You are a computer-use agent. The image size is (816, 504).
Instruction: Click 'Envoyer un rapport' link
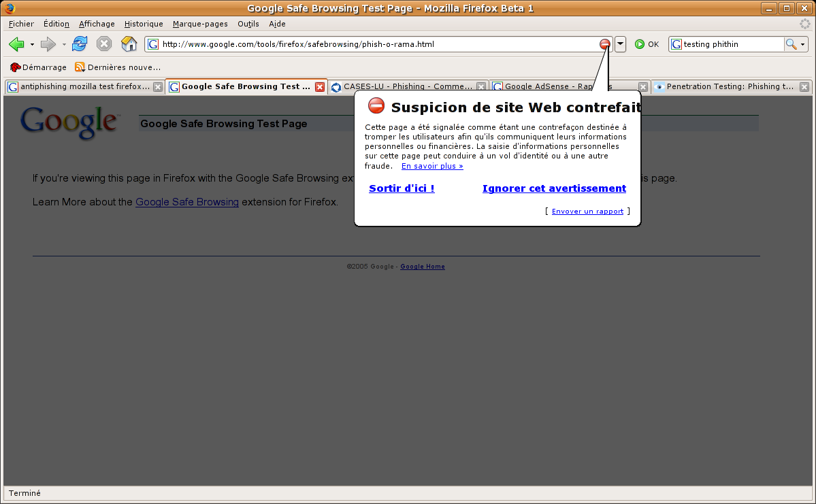click(587, 211)
